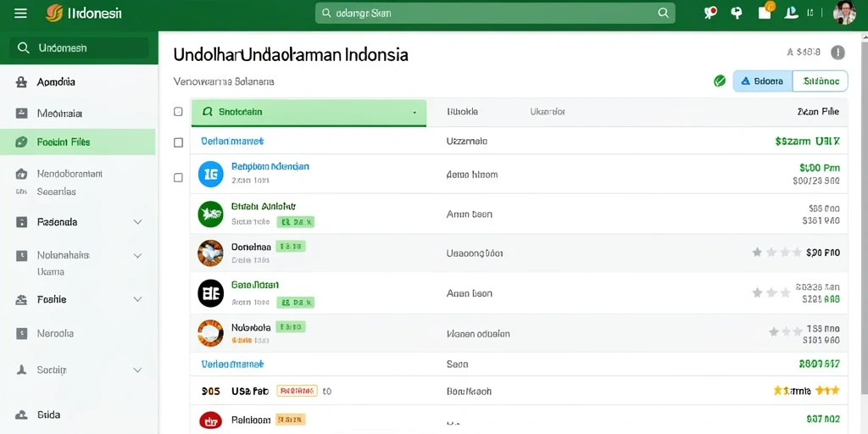Screen dimensions: 868x434
Task: Click the Meotnaia sidebar icon
Action: 21,114
